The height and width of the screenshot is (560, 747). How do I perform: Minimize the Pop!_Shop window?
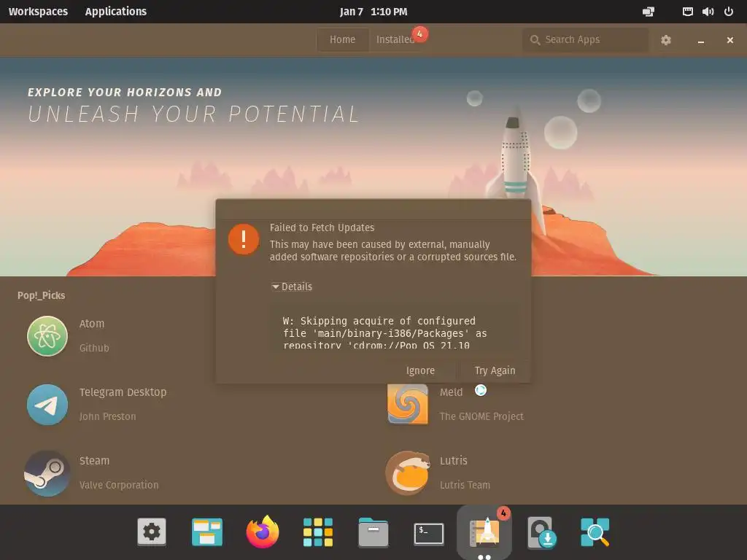(x=701, y=41)
